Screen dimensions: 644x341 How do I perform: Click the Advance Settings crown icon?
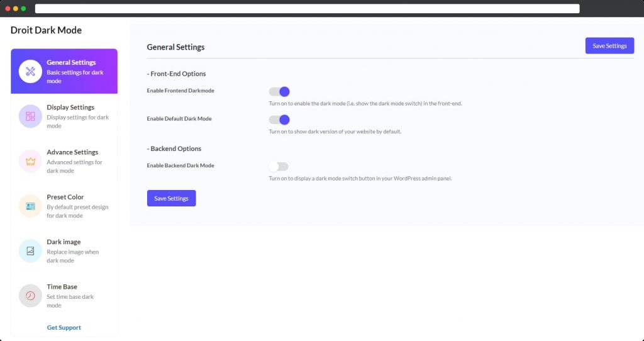[x=30, y=161]
